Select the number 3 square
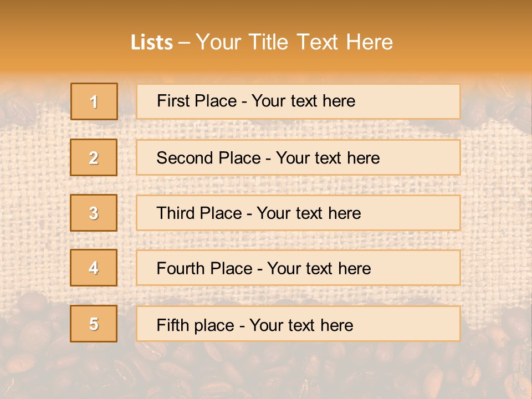Screen dimensions: 532x399 [94, 213]
